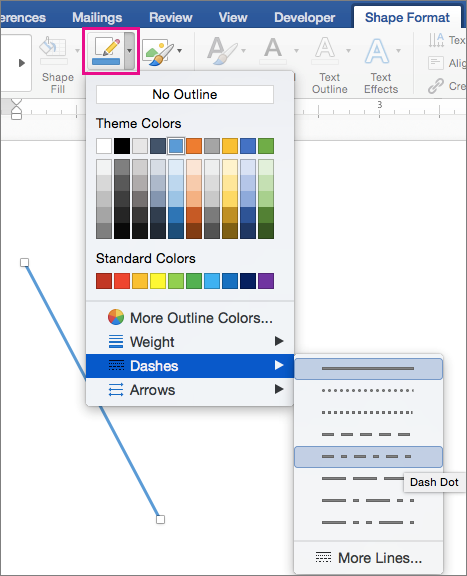Click the Text Outline icon
Screen dimensions: 467x576
tap(325, 50)
